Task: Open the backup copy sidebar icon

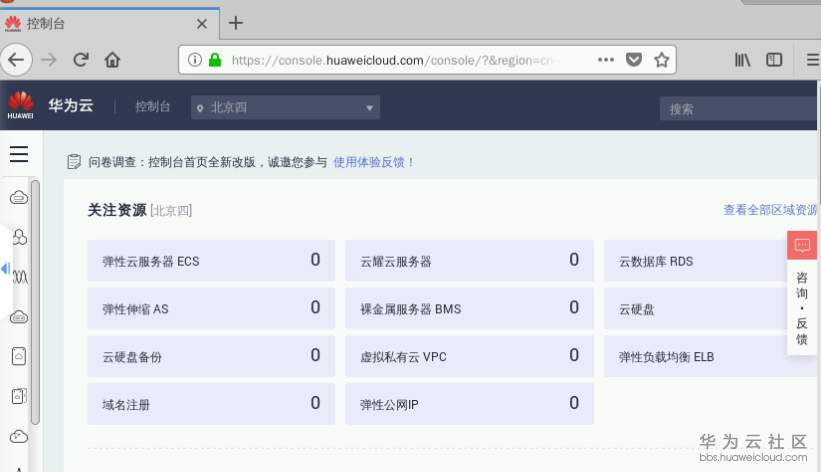Action: (19, 396)
